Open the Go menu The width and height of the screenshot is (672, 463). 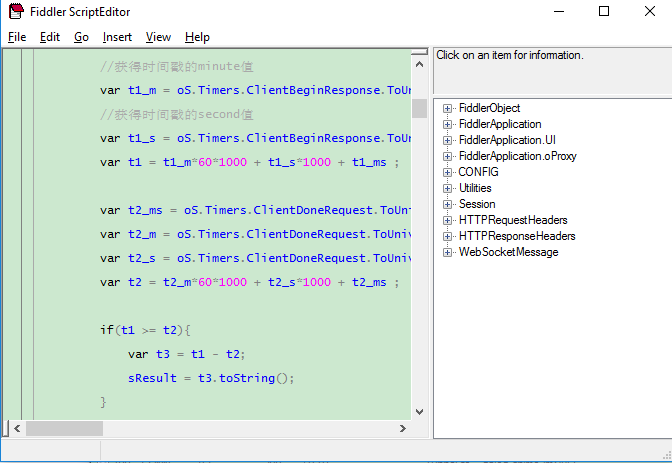81,37
